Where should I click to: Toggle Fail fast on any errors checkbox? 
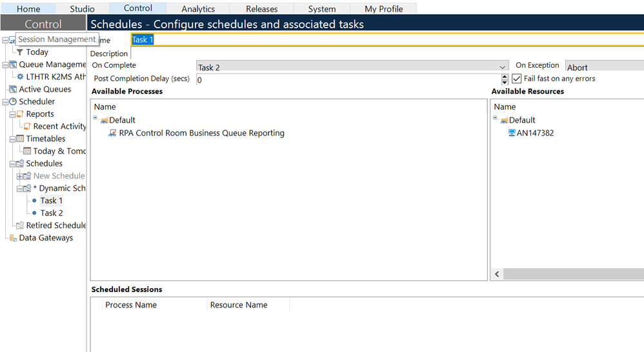517,79
